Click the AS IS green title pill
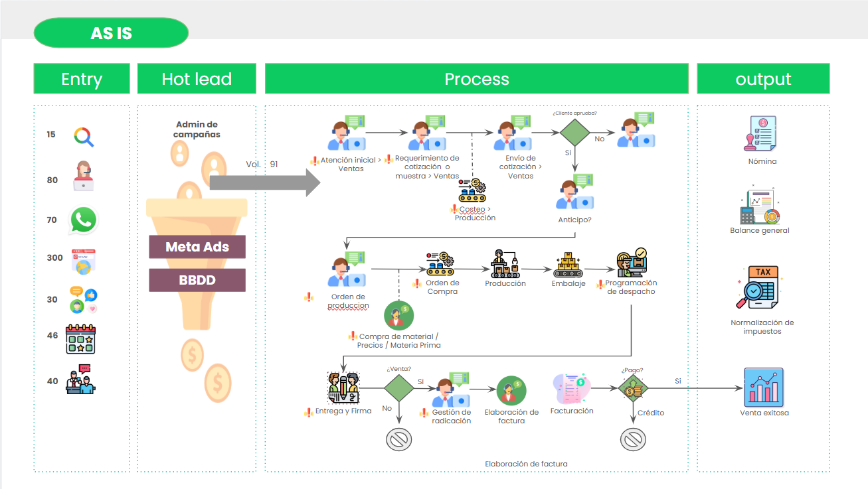Screen dimensions: 868x489 111,33
